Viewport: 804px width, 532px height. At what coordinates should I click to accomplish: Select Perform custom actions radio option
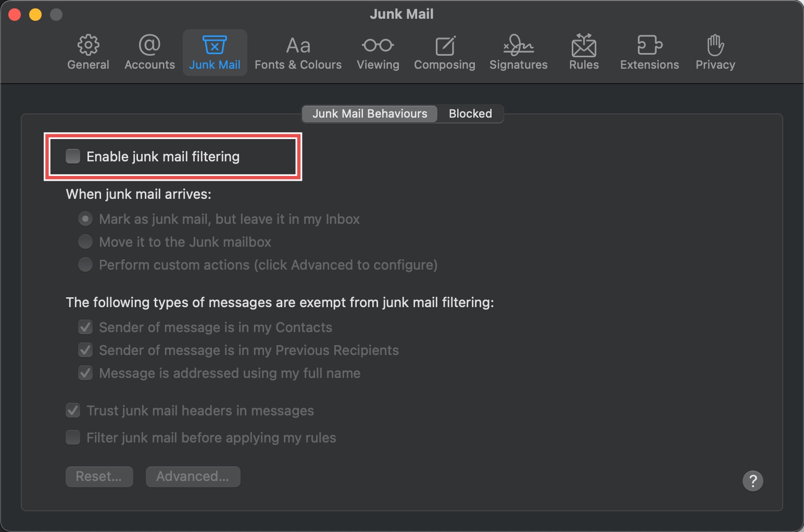pyautogui.click(x=85, y=265)
